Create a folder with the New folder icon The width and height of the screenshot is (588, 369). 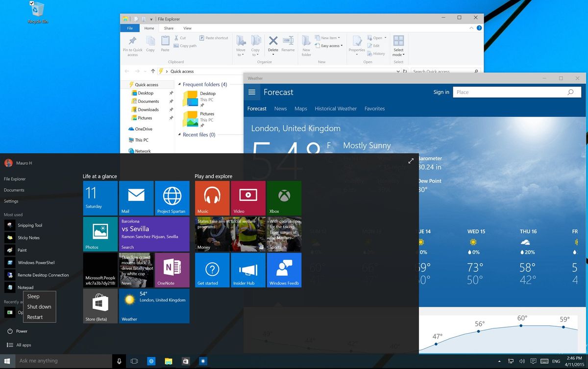[306, 45]
